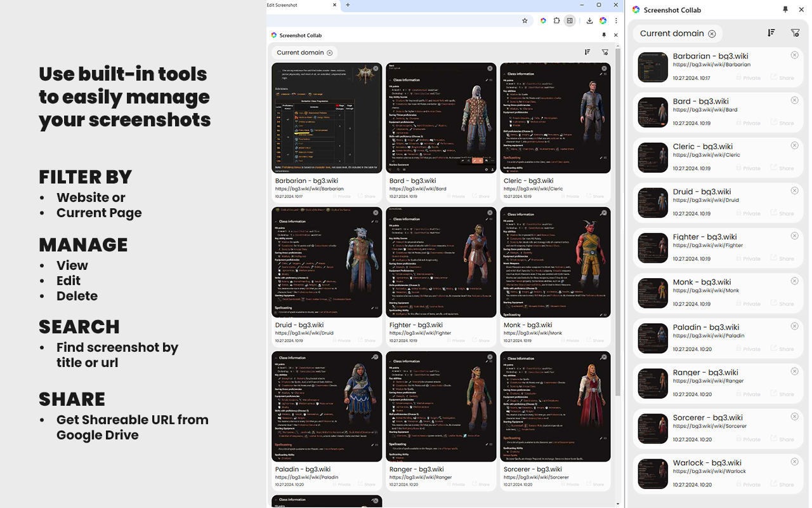Open Ranger thumbnail in the right list

(x=653, y=384)
